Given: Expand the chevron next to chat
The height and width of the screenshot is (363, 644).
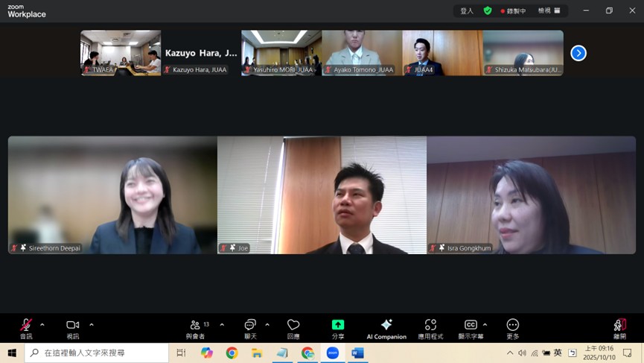Looking at the screenshot, I should click(267, 325).
